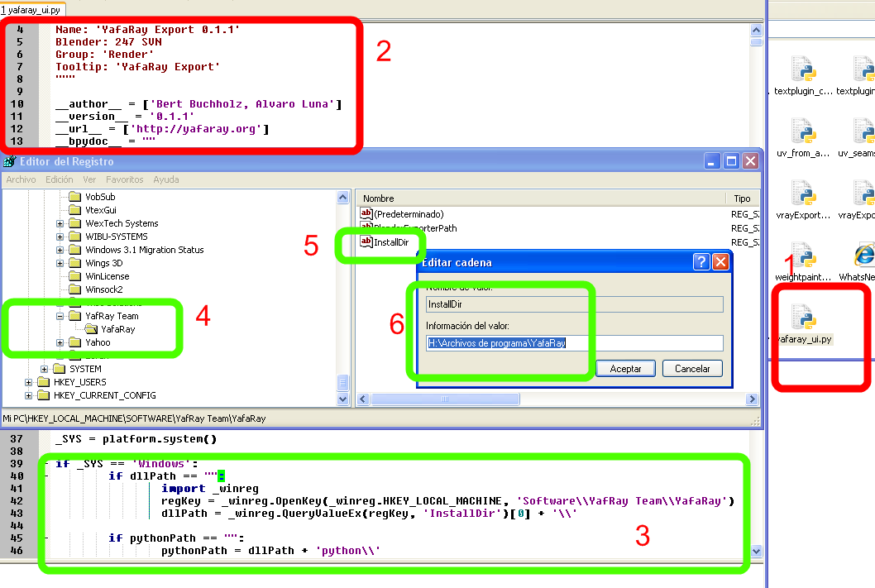
Task: Click the help button in Editar cadena
Action: pyautogui.click(x=700, y=261)
